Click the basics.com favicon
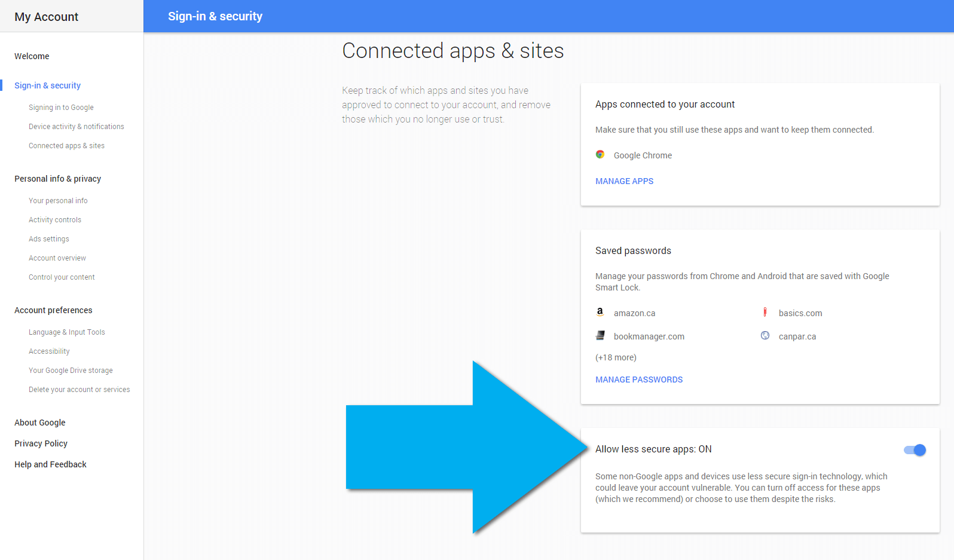This screenshot has width=954, height=560. tap(765, 312)
